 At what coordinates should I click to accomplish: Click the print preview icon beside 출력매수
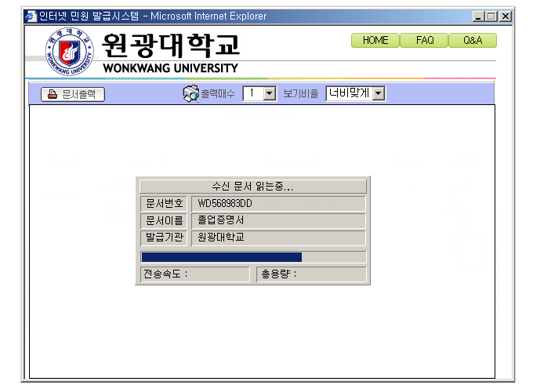click(191, 93)
